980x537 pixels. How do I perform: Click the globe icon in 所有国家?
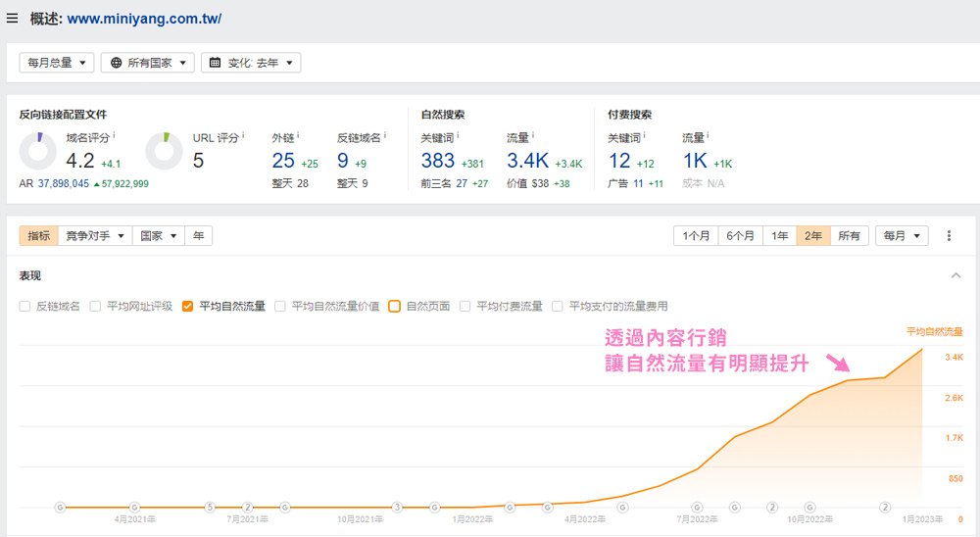116,63
